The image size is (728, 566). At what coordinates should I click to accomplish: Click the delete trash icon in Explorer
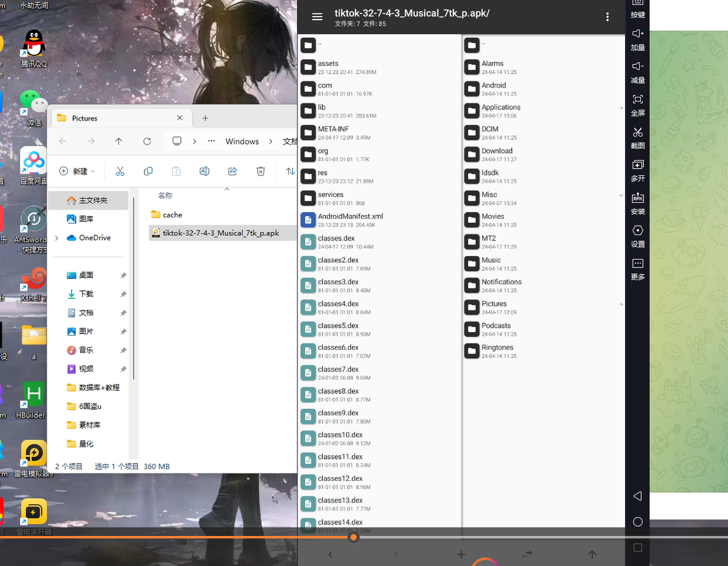(x=260, y=171)
